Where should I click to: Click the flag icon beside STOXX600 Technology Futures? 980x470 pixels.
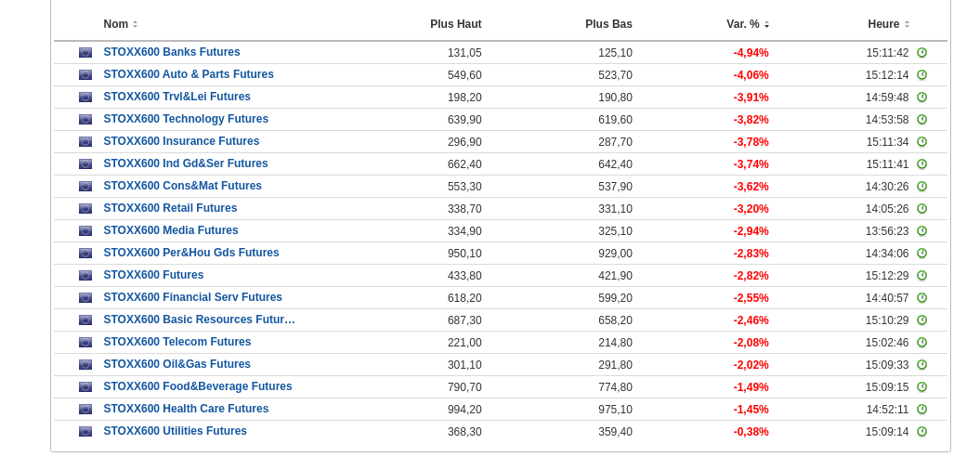coord(85,120)
